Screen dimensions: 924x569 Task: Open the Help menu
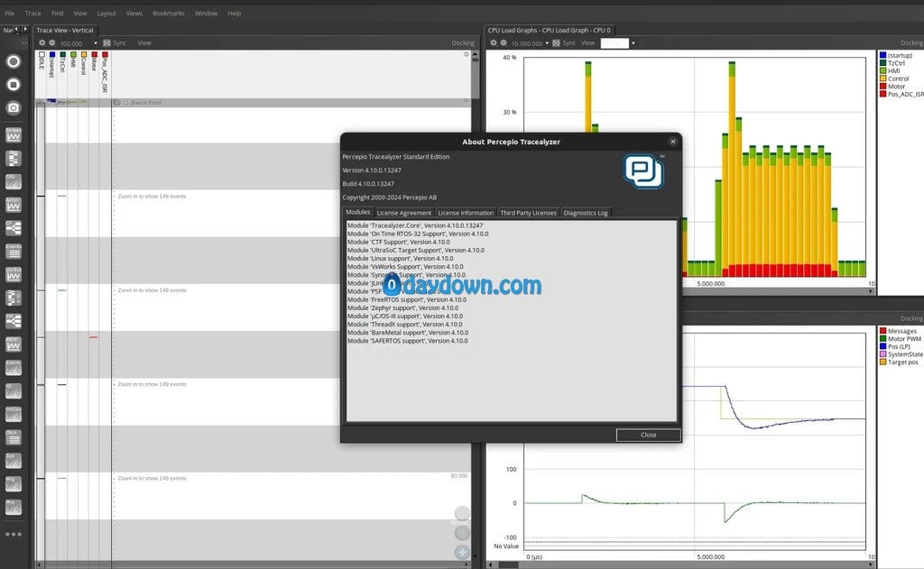[x=234, y=13]
